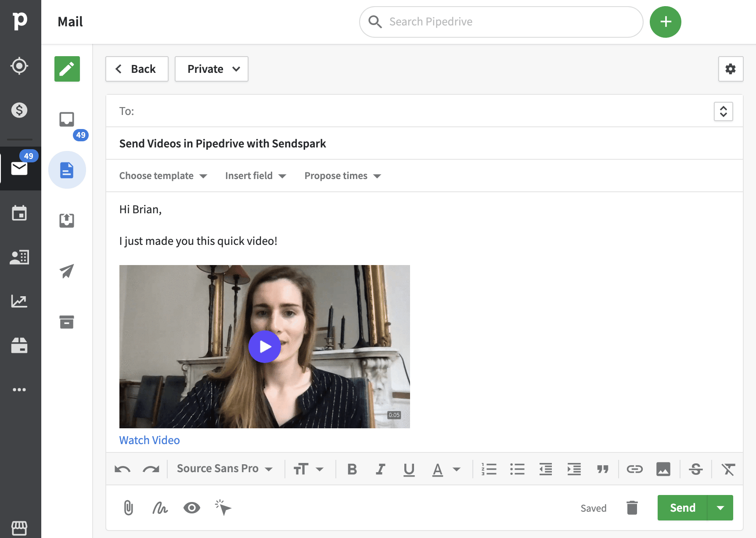The height and width of the screenshot is (538, 756).
Task: Open the Private visibility dropdown
Action: [x=212, y=69]
